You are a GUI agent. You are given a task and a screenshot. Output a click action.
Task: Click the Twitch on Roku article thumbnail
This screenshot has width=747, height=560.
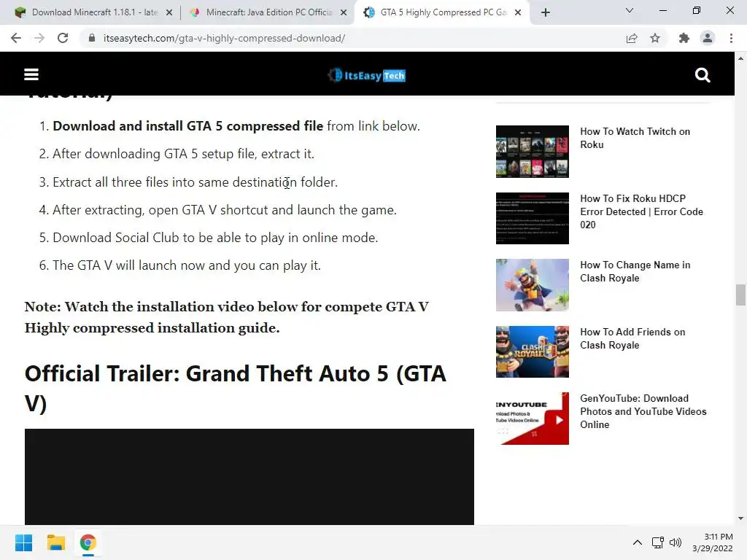(x=532, y=152)
